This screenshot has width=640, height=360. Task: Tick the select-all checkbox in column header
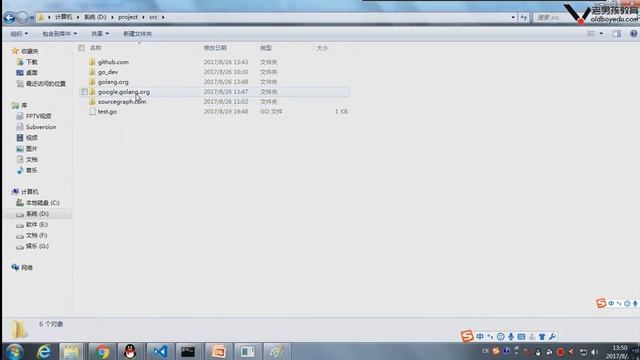pyautogui.click(x=81, y=48)
